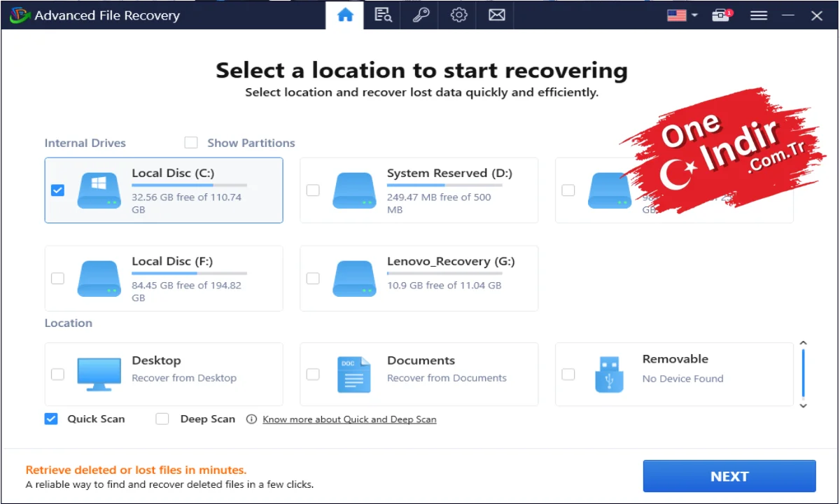
Task: Open the hamburger menu
Action: [x=759, y=15]
